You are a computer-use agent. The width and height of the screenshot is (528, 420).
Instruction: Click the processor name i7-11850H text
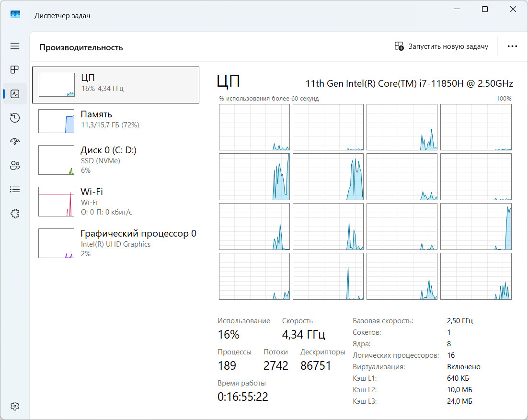[409, 83]
